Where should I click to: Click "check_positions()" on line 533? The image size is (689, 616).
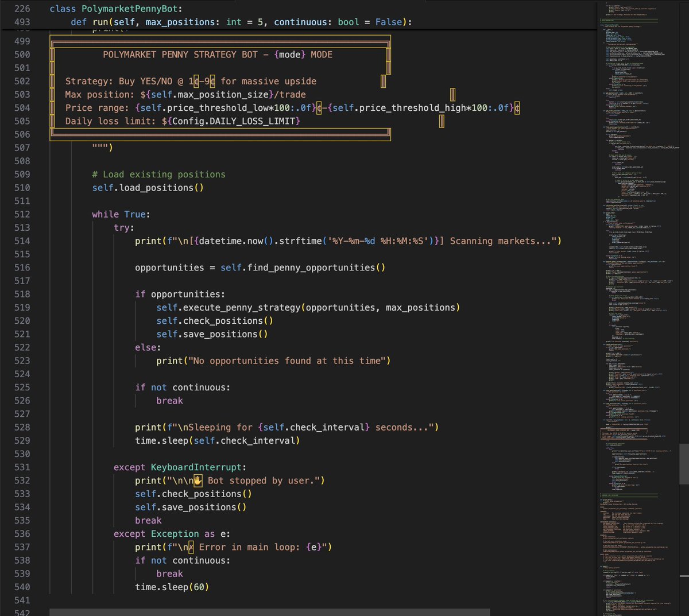[207, 494]
